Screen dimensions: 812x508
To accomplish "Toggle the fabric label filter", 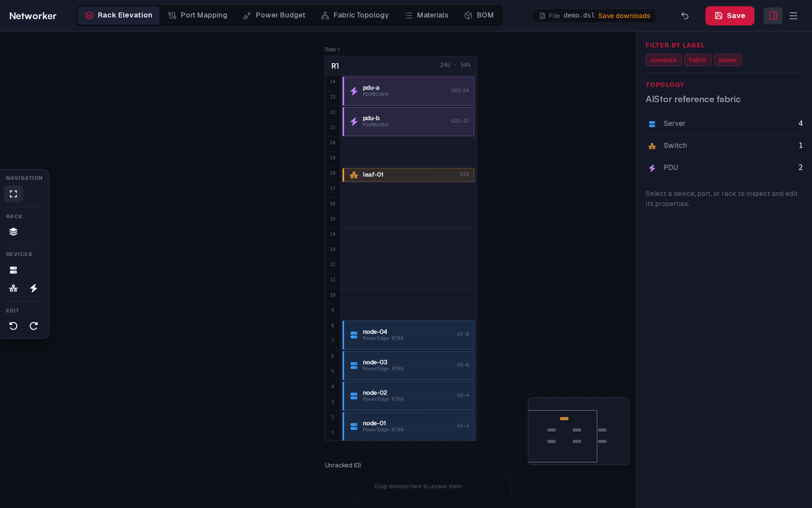I will (698, 60).
